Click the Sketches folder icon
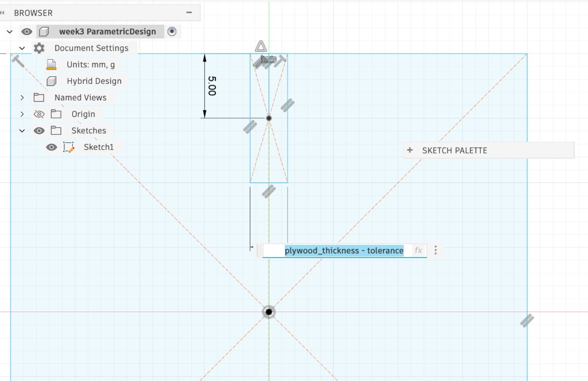 coord(56,130)
